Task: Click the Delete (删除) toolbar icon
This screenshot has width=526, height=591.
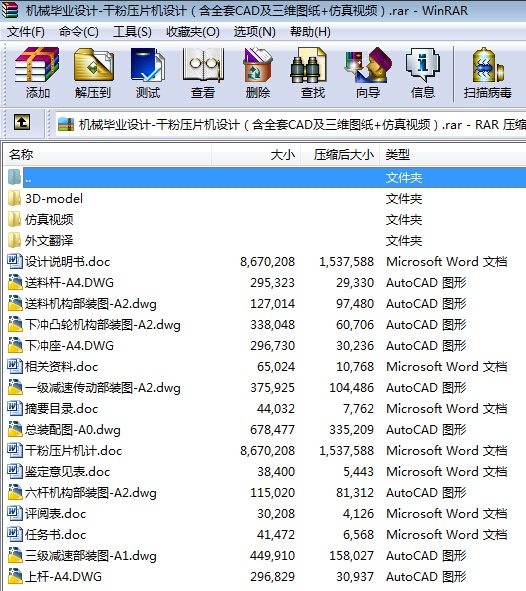Action: pyautogui.click(x=258, y=64)
